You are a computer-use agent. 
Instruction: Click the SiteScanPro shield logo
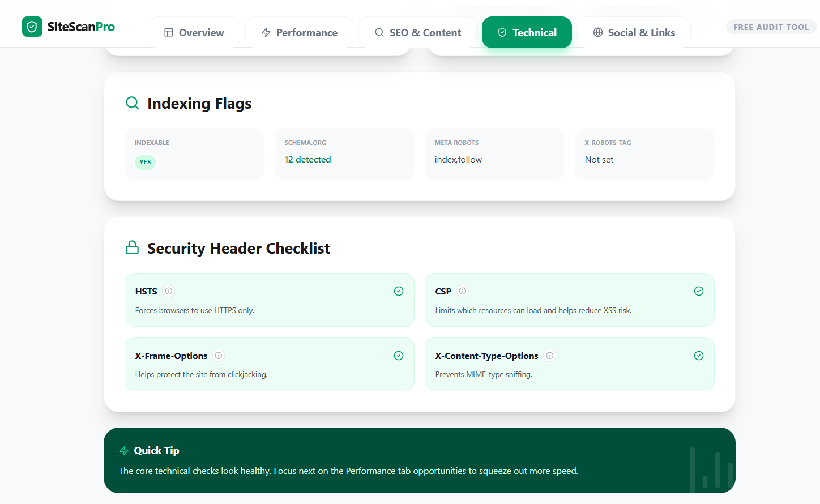[x=32, y=26]
